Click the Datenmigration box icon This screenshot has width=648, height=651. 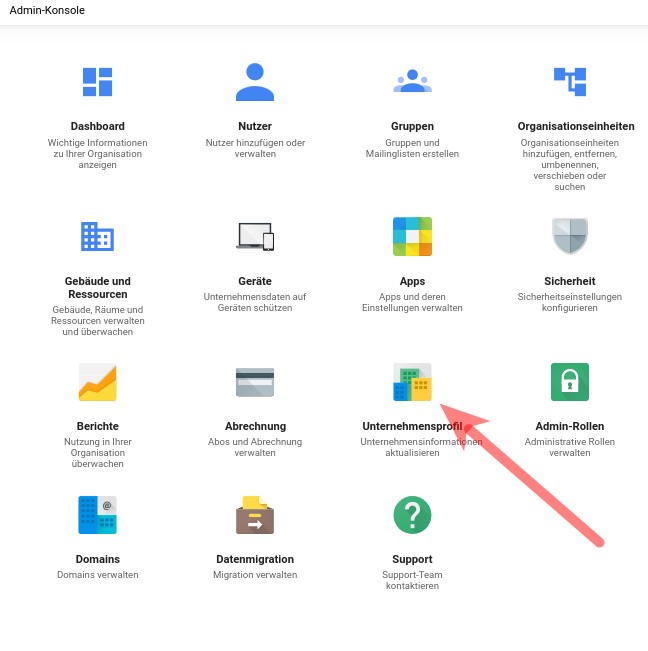tap(254, 515)
